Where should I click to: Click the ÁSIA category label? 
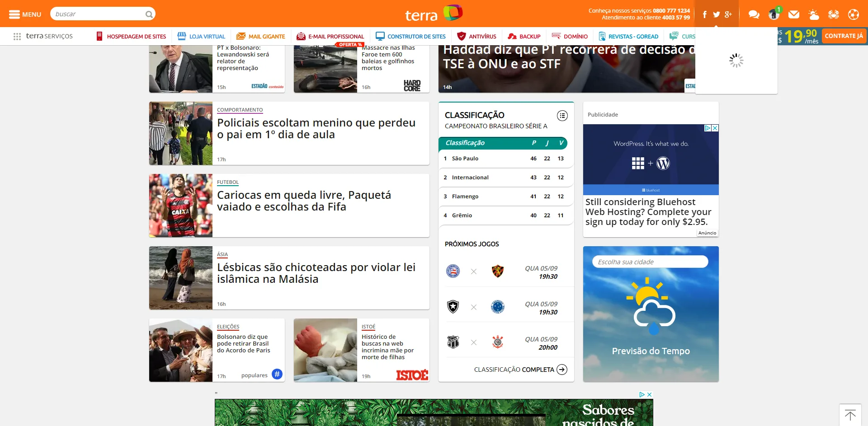click(222, 254)
